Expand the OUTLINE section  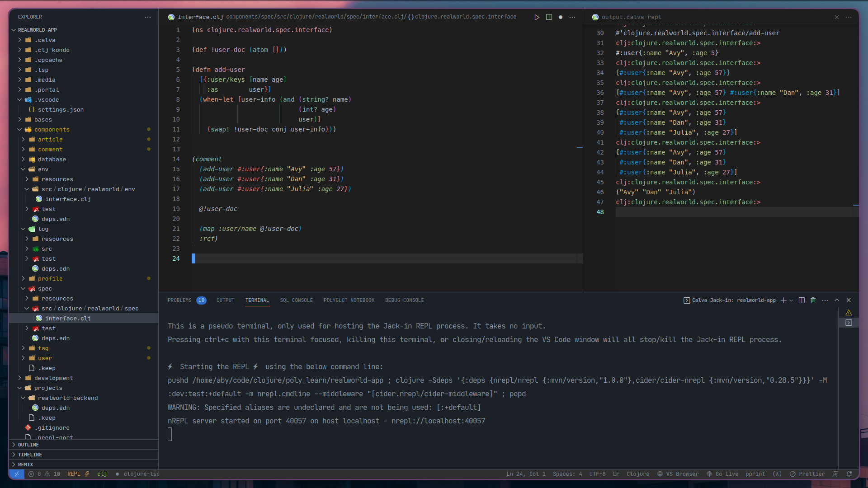(x=28, y=445)
